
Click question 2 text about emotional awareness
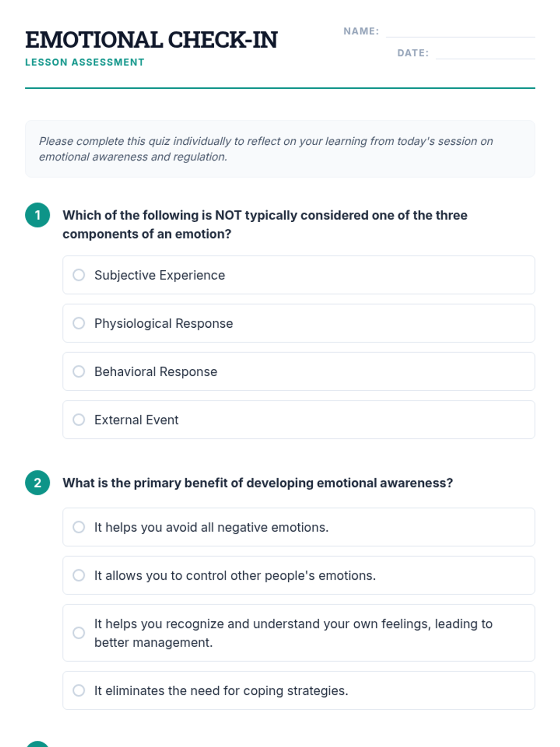258,483
